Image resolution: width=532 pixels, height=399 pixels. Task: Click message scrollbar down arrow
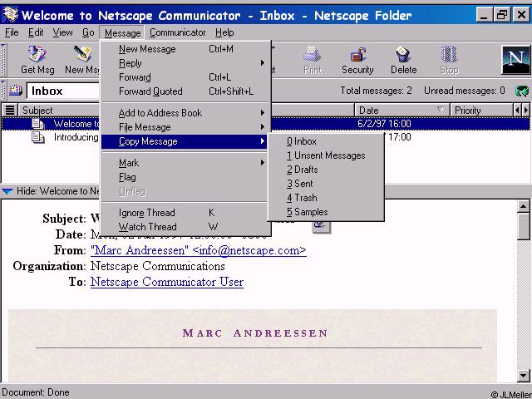coord(523,375)
